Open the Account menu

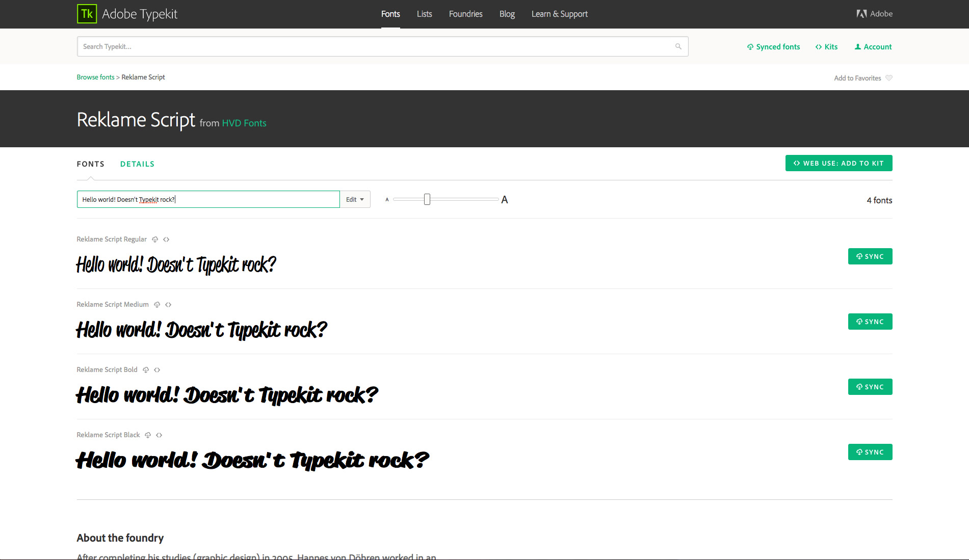(873, 46)
